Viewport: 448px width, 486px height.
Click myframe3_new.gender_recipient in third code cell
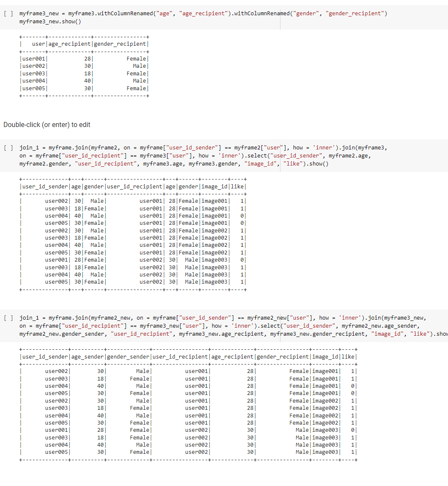[317, 334]
